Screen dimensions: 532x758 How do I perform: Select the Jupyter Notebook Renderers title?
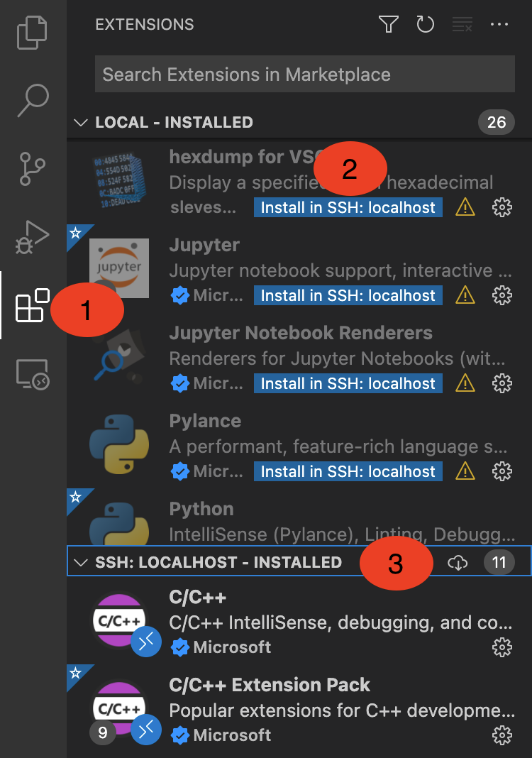pyautogui.click(x=301, y=333)
